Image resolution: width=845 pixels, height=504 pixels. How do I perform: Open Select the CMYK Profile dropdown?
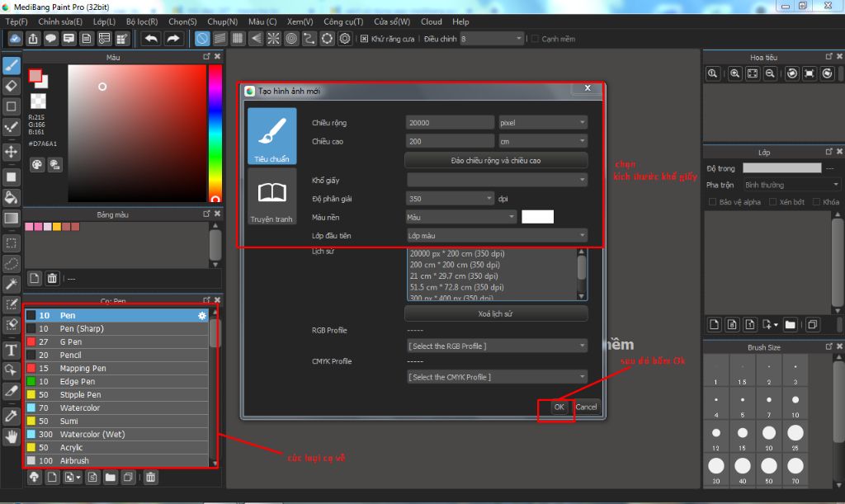(x=497, y=377)
